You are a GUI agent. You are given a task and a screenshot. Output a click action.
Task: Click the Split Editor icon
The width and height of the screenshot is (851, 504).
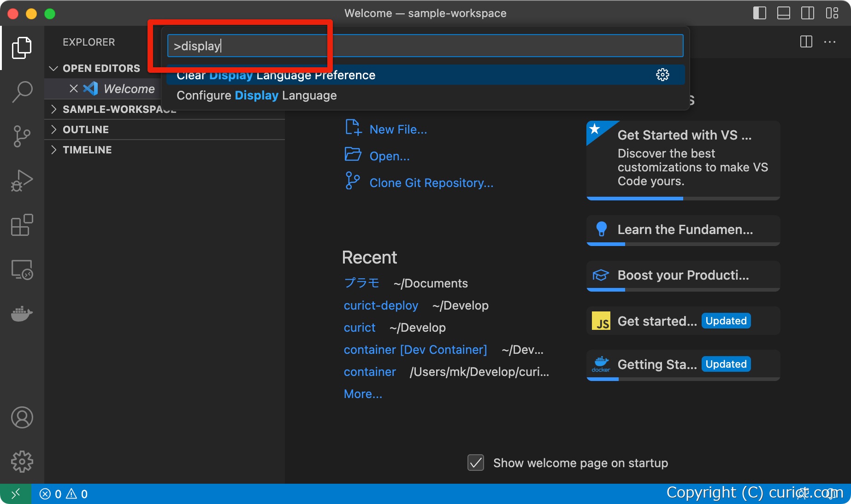pyautogui.click(x=806, y=42)
